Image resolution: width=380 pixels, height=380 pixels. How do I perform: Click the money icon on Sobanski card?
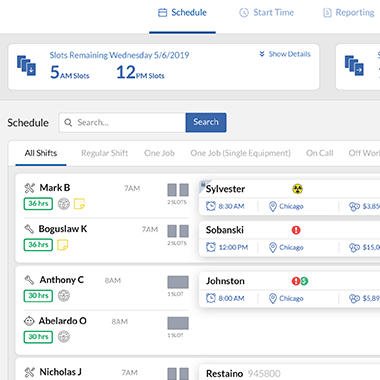pyautogui.click(x=354, y=247)
